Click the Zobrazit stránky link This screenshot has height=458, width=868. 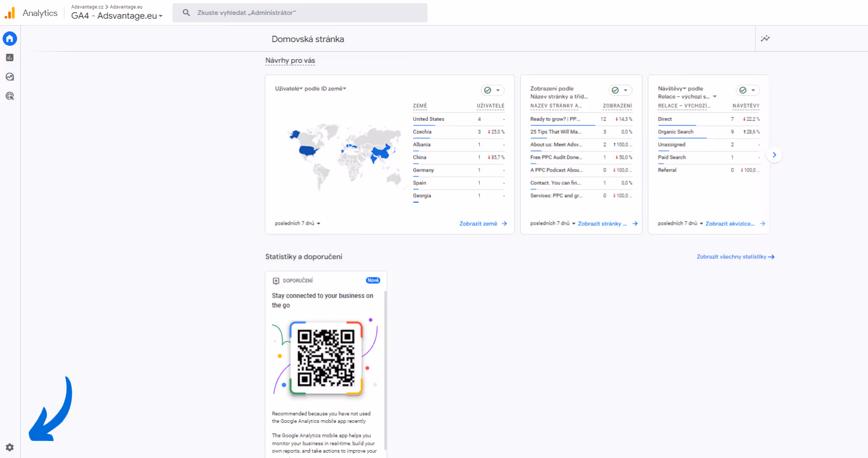coord(602,224)
